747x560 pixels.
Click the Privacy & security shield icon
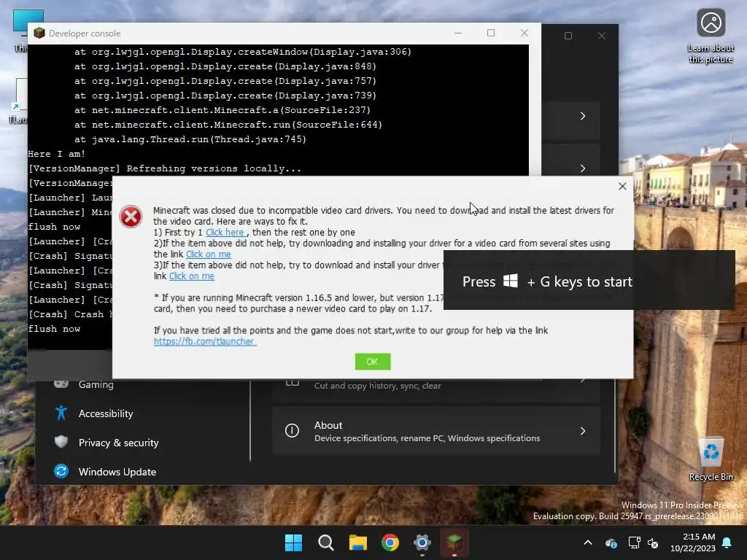tap(61, 443)
